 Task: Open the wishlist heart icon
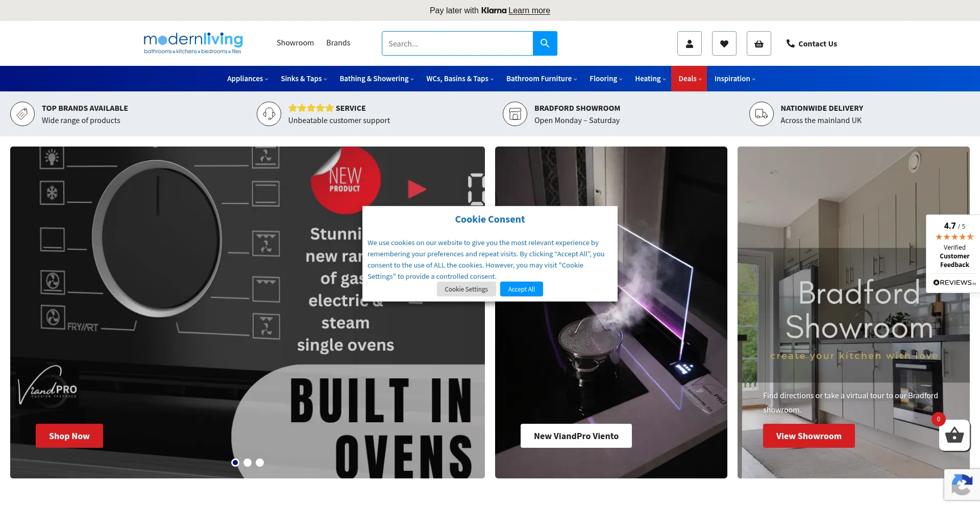[x=724, y=43]
